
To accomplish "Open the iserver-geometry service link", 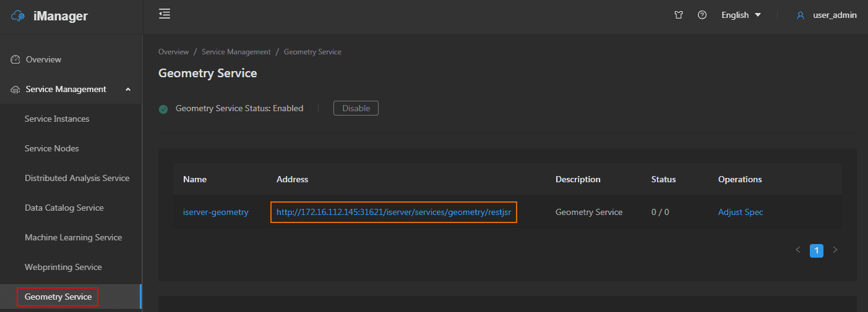I will pyautogui.click(x=215, y=212).
